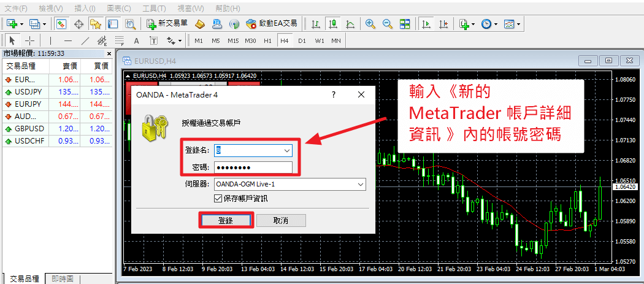Screen dimensions: 644x284
Task: Select the Fibonacci retracement tool
Action: click(120, 40)
